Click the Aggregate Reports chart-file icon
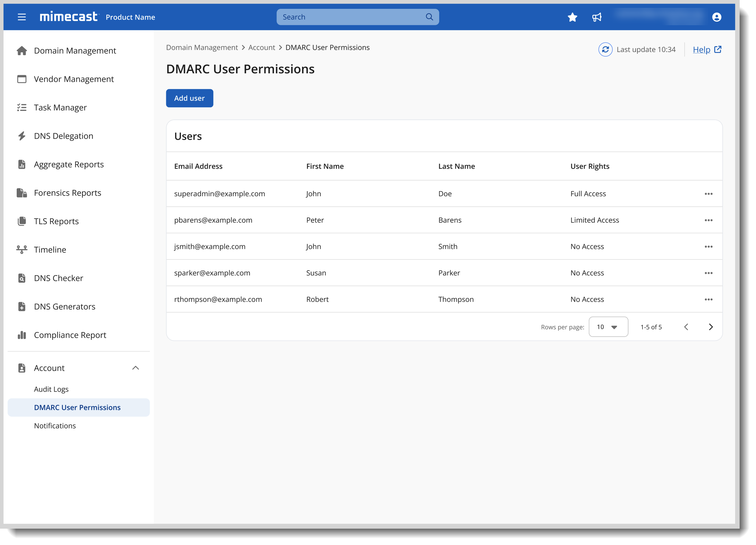The image size is (756, 545). point(22,164)
